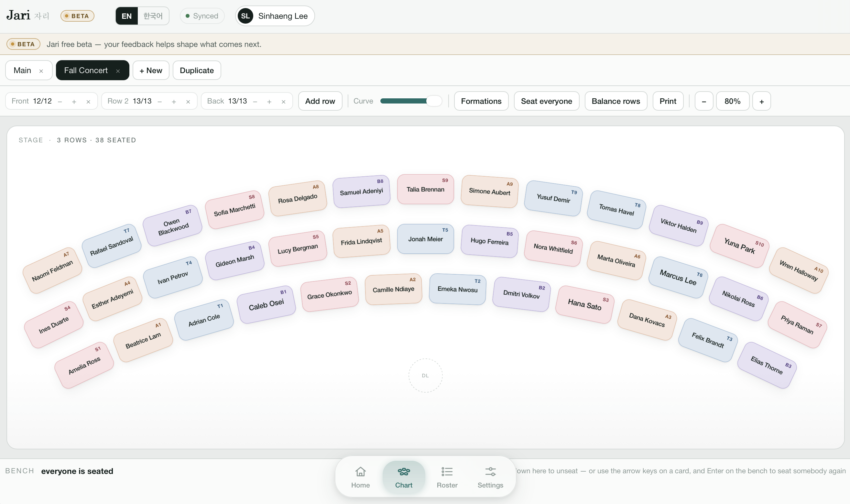Print the seating chart
Viewport: 850px width, 504px height.
(x=668, y=101)
